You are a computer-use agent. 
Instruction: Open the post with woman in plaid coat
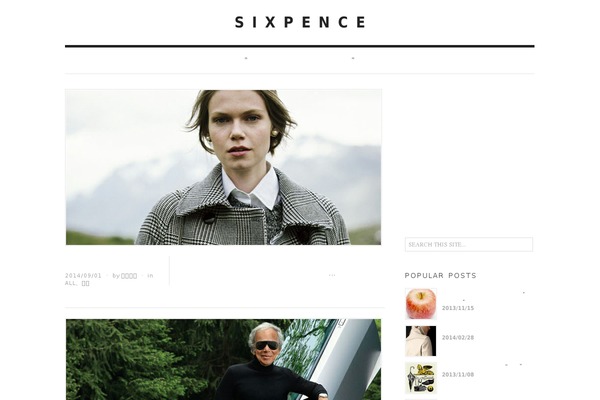point(223,167)
